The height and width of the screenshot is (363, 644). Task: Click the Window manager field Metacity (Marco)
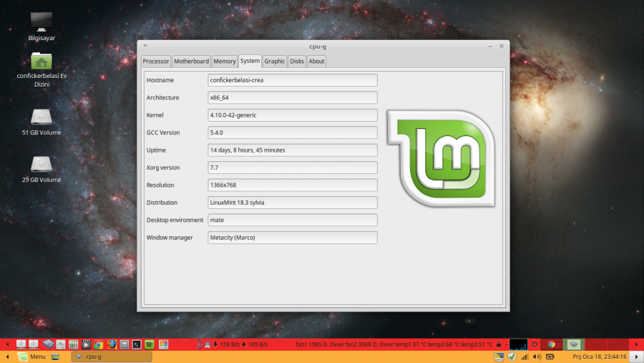point(293,237)
